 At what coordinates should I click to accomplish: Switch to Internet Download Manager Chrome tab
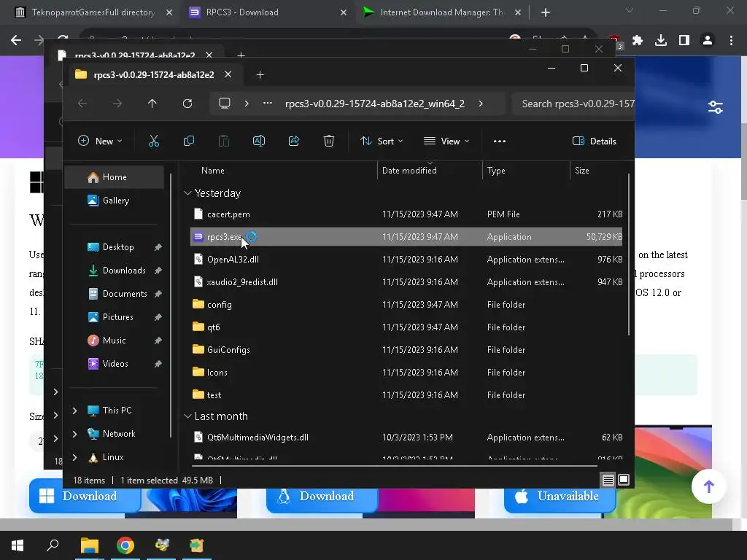[x=441, y=12]
